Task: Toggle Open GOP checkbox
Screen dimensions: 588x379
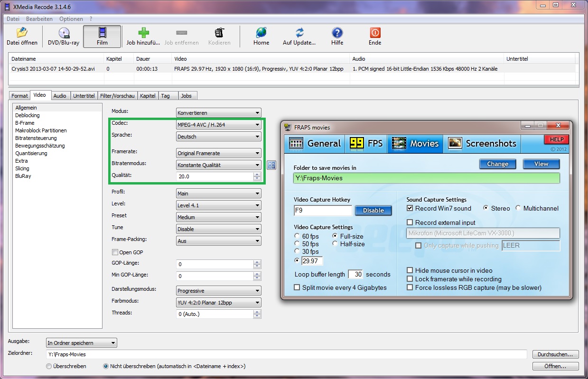Action: (x=115, y=252)
